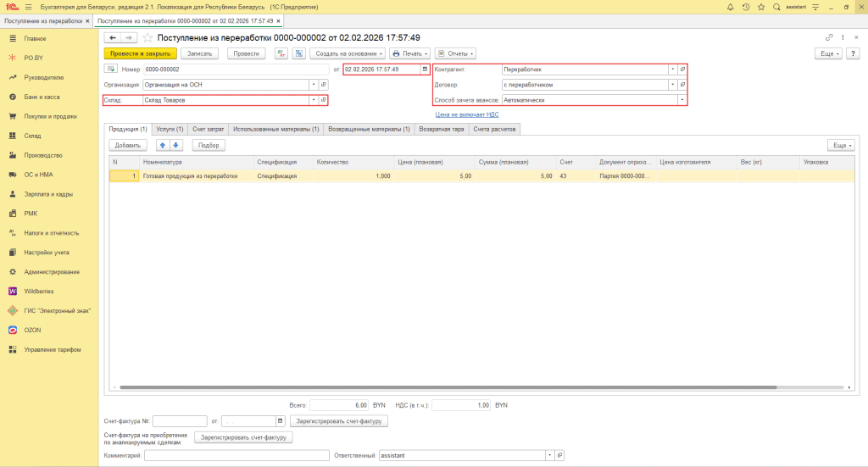
Task: Click into the Комментарий input field
Action: [236, 455]
